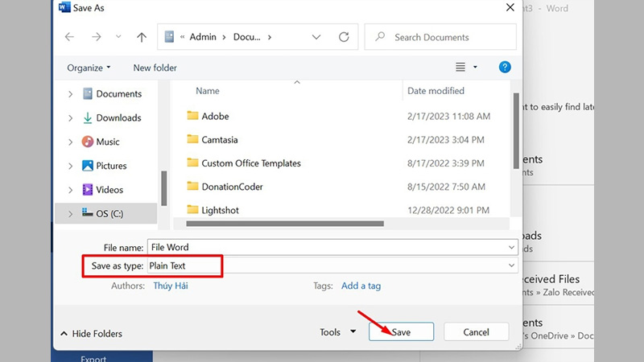Open the Tools dropdown menu
Image resolution: width=644 pixels, height=362 pixels.
tap(336, 332)
